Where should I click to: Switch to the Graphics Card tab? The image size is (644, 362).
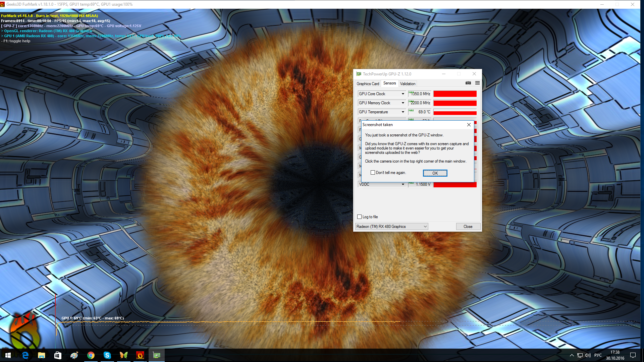[368, 84]
